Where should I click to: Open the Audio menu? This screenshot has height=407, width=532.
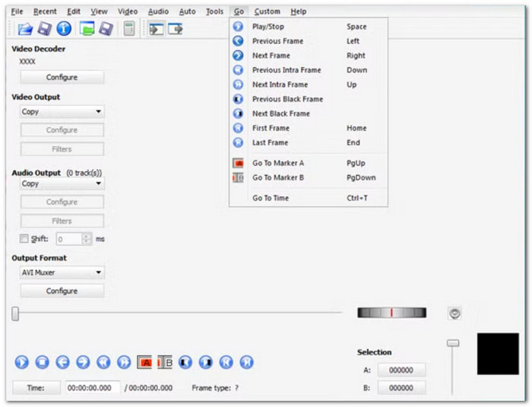[158, 11]
